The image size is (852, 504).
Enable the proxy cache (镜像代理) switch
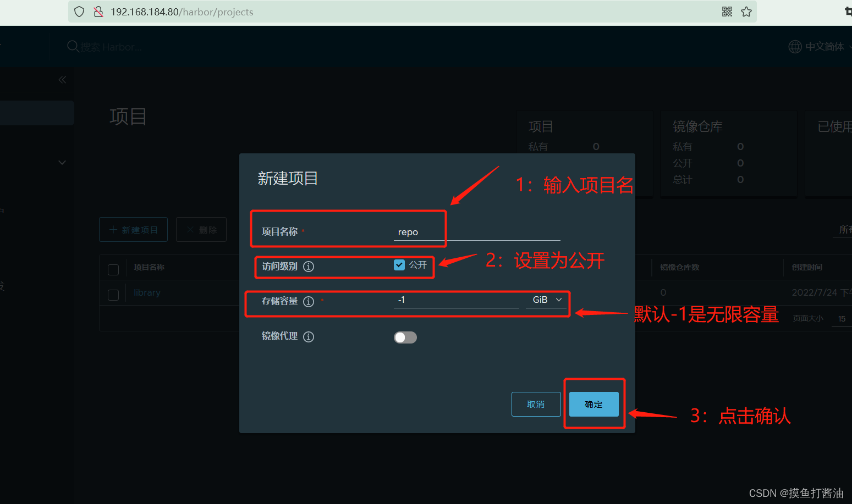click(405, 337)
